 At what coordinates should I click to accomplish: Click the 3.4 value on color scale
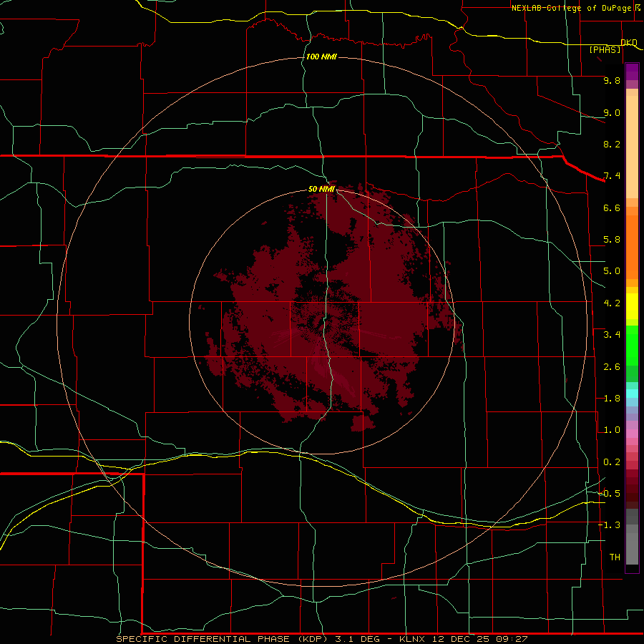(x=612, y=335)
